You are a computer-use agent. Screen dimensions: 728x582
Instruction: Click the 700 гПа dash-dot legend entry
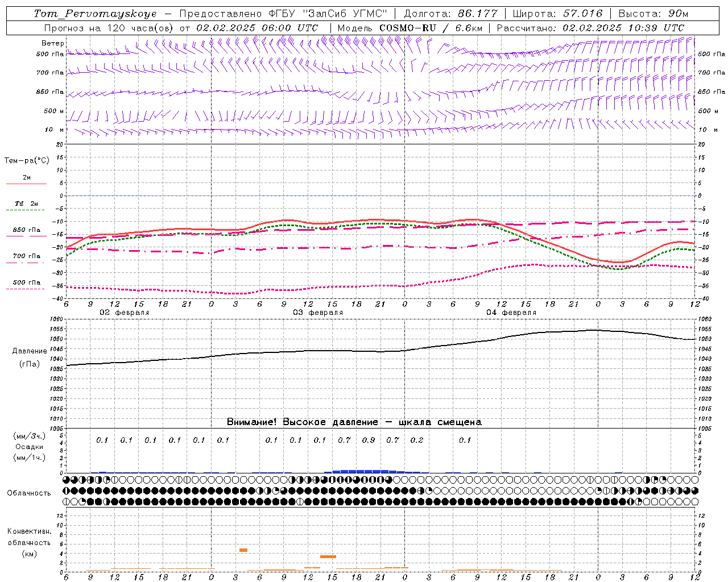(26, 259)
